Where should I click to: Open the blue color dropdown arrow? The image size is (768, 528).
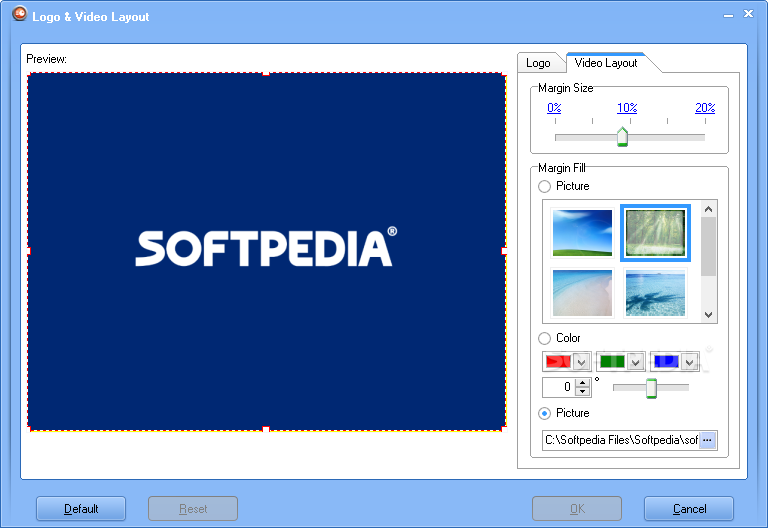[690, 362]
